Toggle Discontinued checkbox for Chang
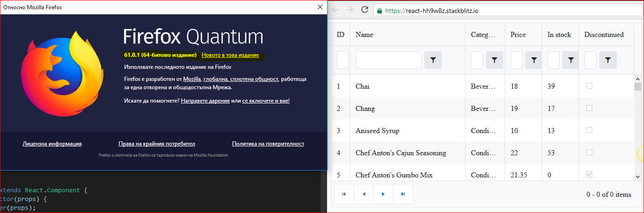644x213 pixels. point(589,108)
